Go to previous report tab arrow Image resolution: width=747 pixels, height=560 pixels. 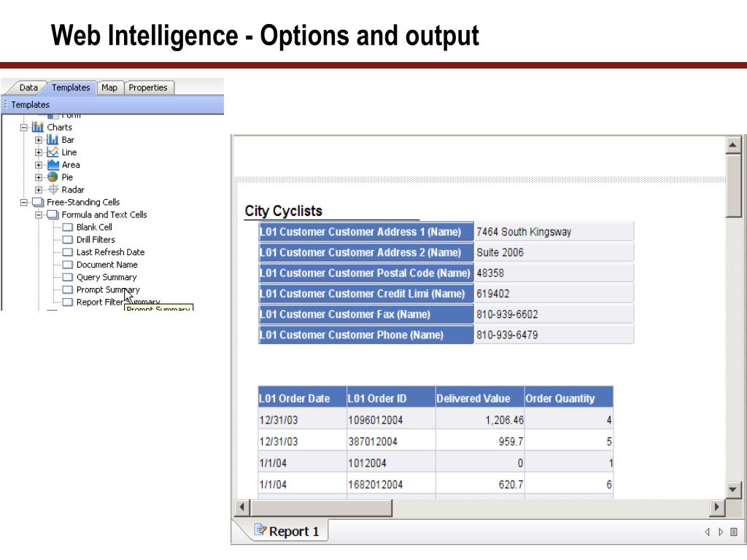coord(708,532)
